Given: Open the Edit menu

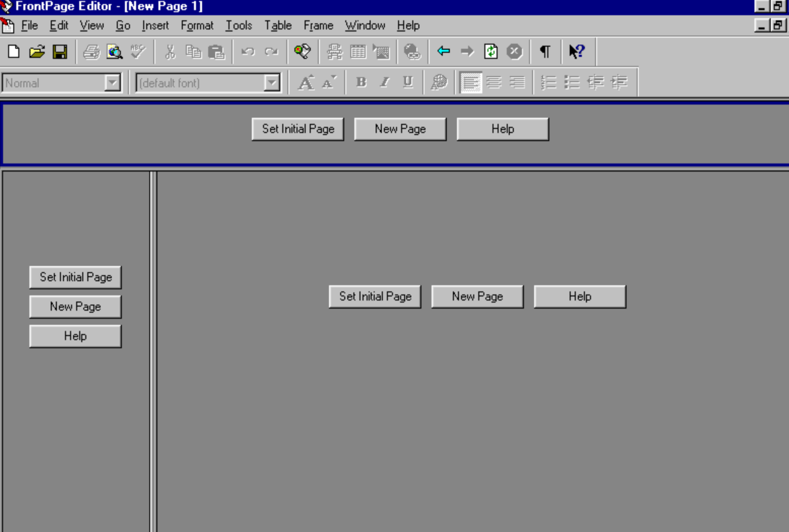Looking at the screenshot, I should point(59,25).
